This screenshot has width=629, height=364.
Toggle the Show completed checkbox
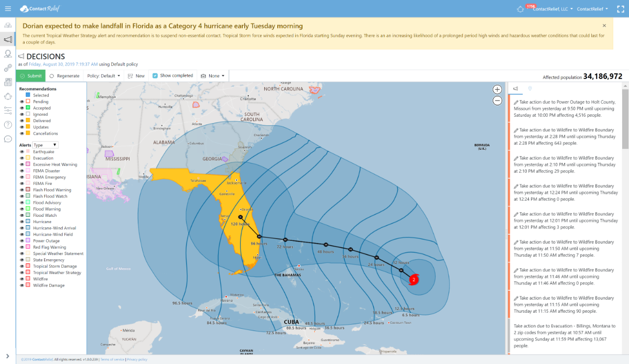(x=155, y=76)
